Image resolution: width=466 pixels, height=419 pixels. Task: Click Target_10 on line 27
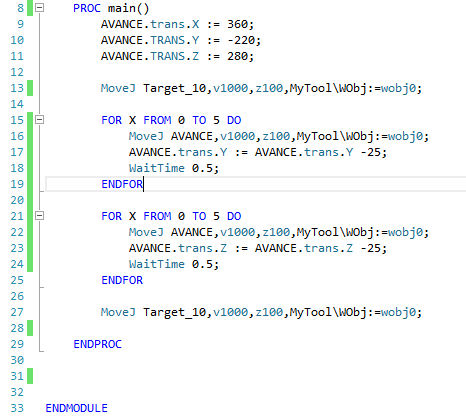click(175, 312)
